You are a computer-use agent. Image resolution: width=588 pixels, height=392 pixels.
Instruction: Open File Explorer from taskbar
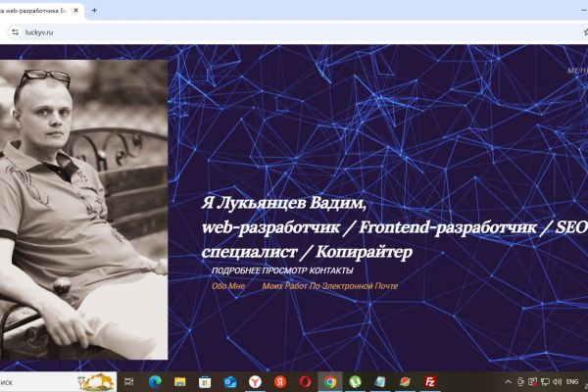(x=180, y=382)
